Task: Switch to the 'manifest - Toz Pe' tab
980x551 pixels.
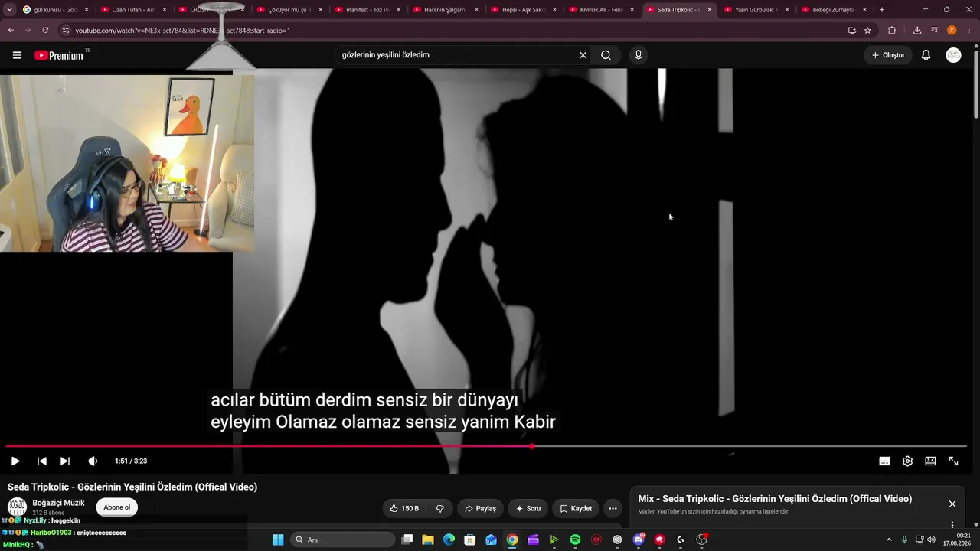Action: (x=367, y=10)
